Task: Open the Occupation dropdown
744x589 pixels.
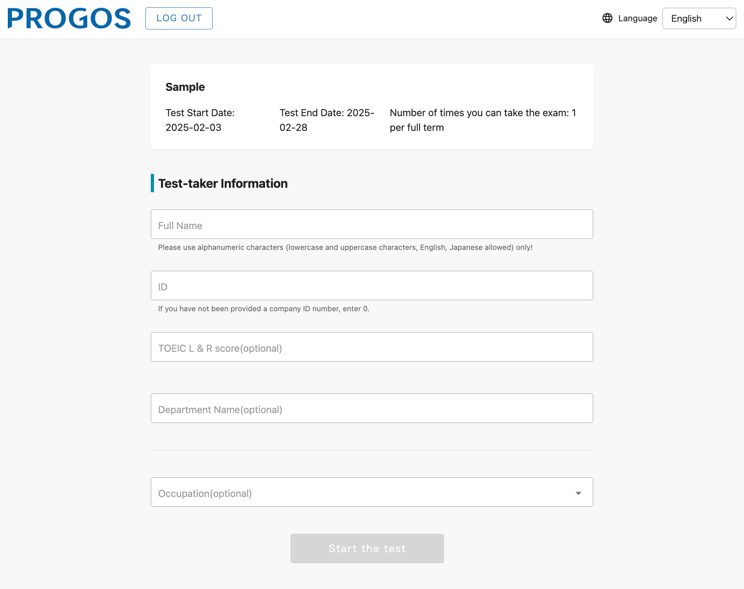Action: click(x=372, y=492)
